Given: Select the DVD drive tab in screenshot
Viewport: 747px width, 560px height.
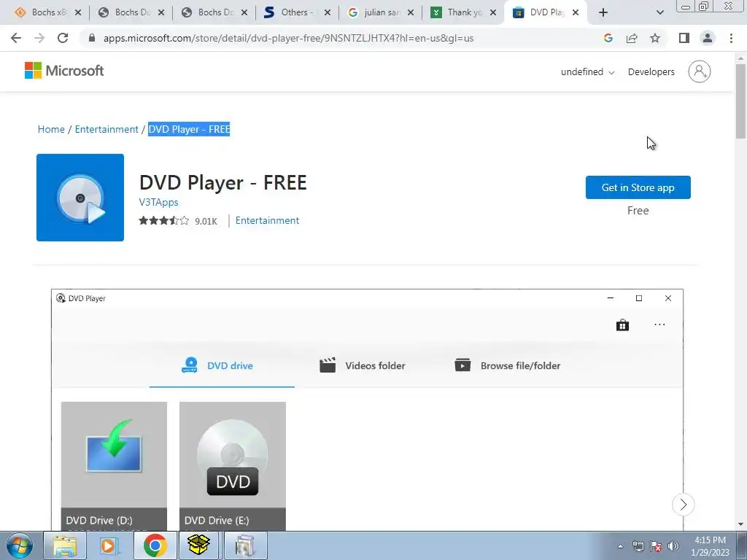Looking at the screenshot, I should coord(222,366).
